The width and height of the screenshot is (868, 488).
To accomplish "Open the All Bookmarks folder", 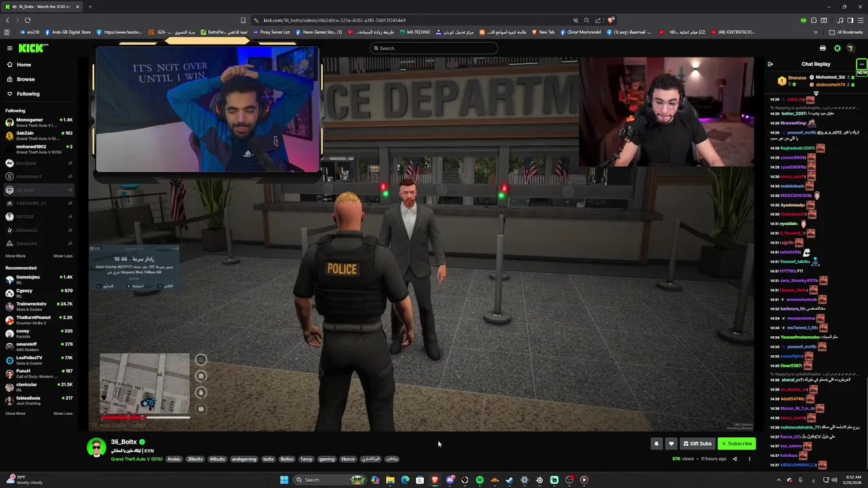I will pos(846,32).
